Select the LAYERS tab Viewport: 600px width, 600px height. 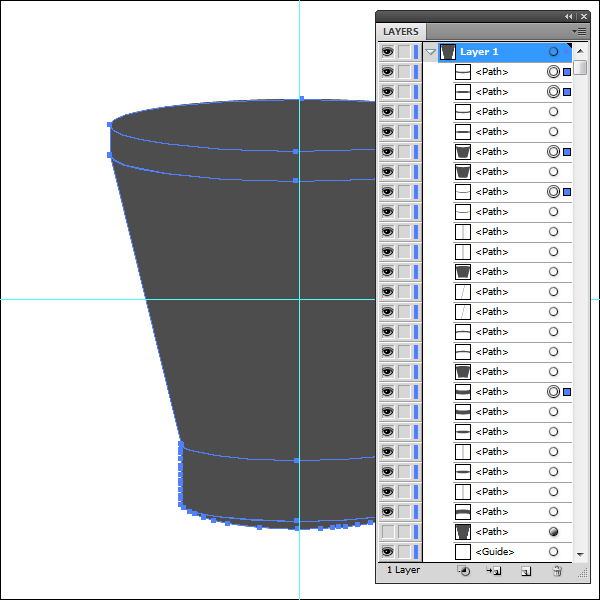[401, 31]
